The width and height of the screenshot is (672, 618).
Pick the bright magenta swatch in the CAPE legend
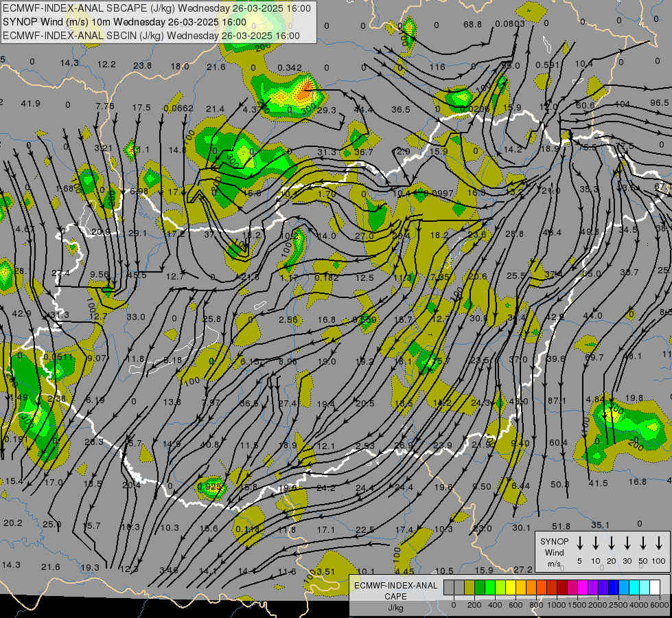(x=583, y=587)
